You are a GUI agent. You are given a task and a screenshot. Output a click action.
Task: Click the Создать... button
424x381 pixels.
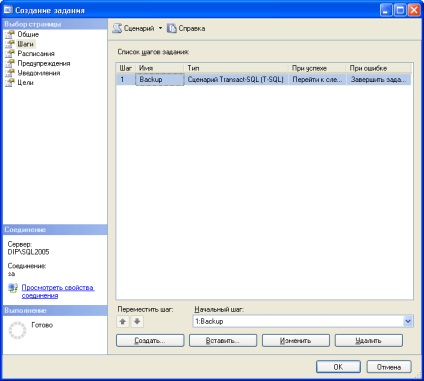point(150,341)
